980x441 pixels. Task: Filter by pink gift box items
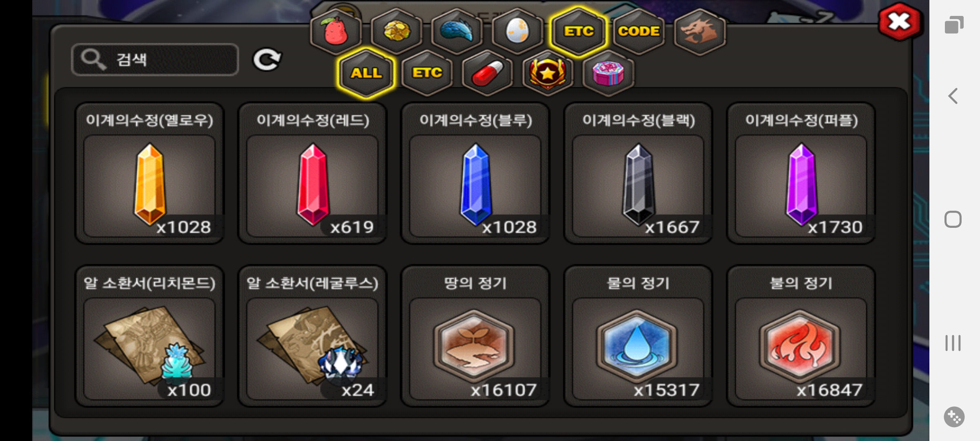(x=608, y=73)
